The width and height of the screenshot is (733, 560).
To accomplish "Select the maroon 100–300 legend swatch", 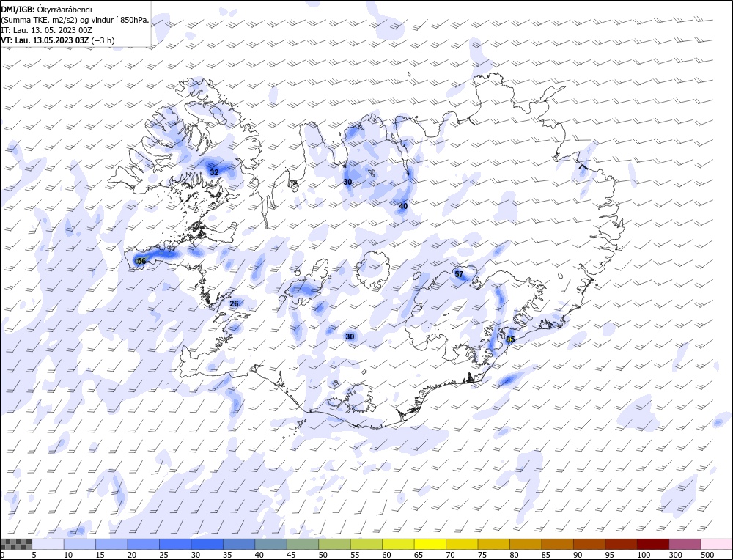I will [x=652, y=544].
